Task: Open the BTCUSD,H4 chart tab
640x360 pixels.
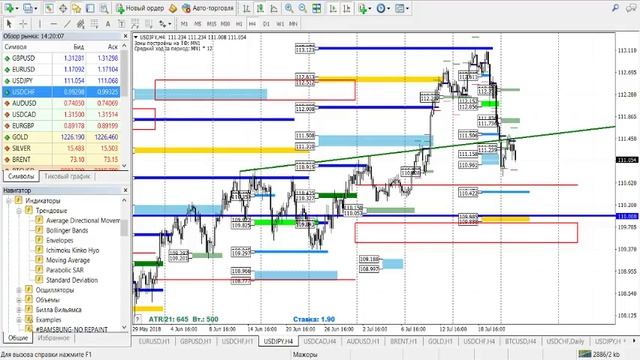Action: [x=520, y=341]
